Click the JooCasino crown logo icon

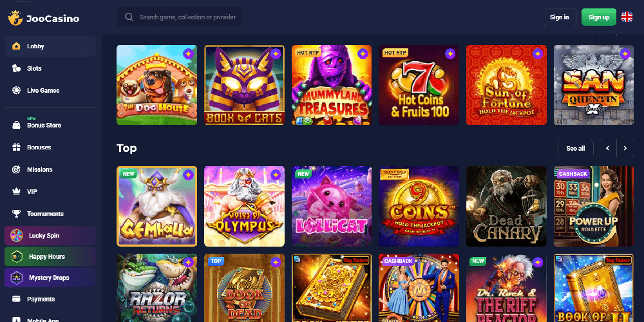click(x=15, y=18)
